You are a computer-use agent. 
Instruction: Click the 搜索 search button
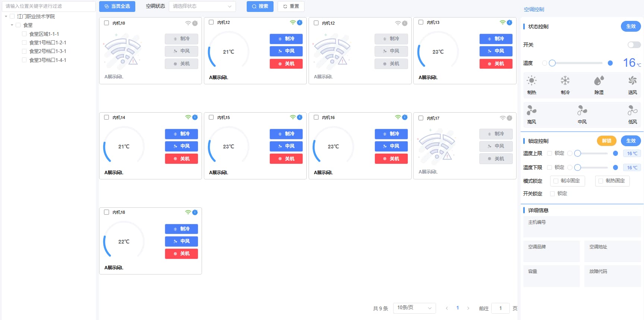[x=260, y=6]
